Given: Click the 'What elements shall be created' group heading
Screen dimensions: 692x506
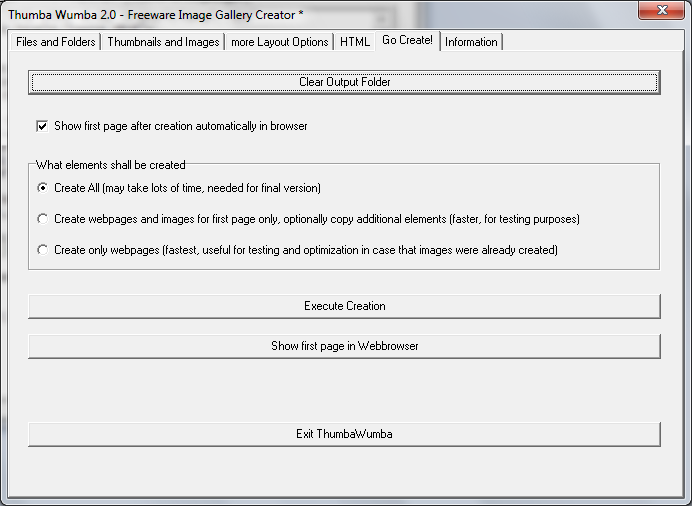Looking at the screenshot, I should point(111,165).
